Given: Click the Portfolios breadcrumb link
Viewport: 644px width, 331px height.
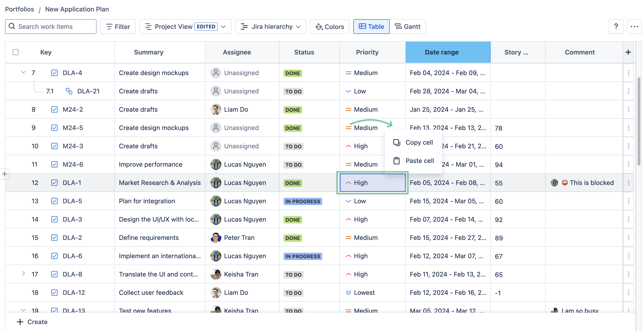Looking at the screenshot, I should [19, 9].
